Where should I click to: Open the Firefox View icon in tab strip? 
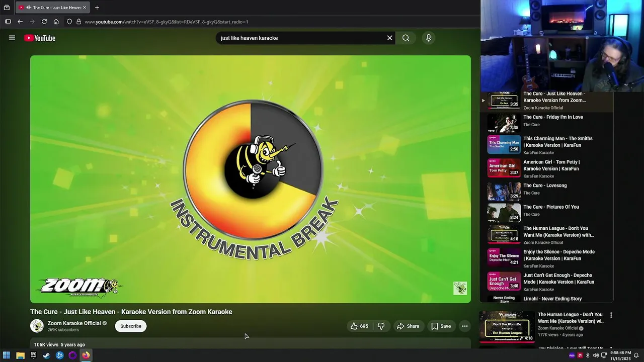pos(7,8)
